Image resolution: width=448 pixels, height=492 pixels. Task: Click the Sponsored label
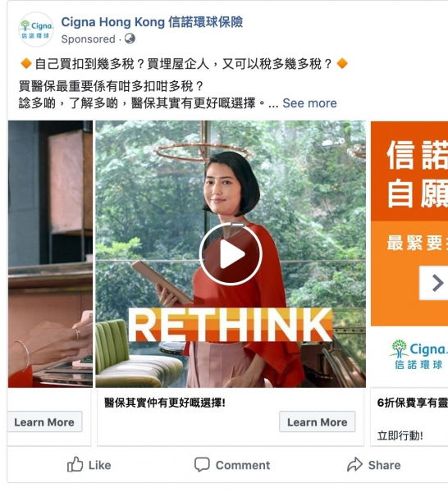point(89,39)
